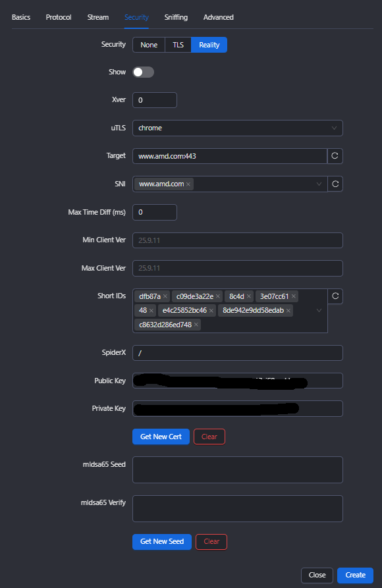Expand the SNI dropdown arrow

[x=319, y=184]
